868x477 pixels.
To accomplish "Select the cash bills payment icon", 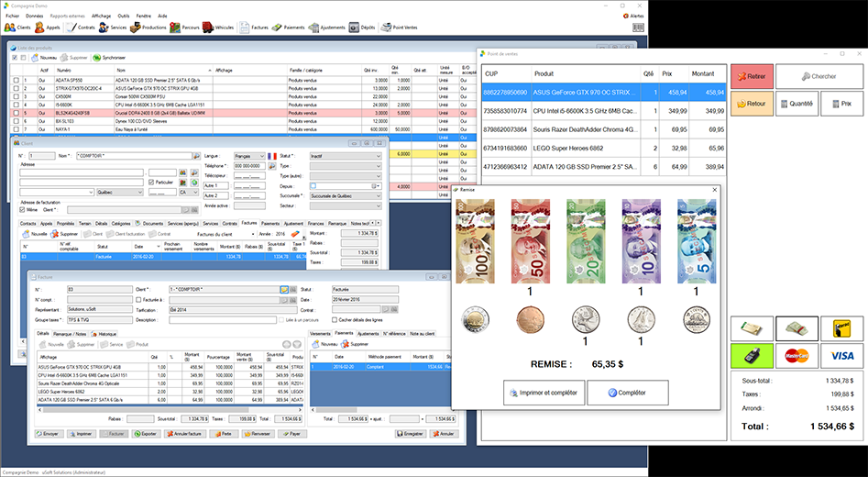I will (797, 328).
